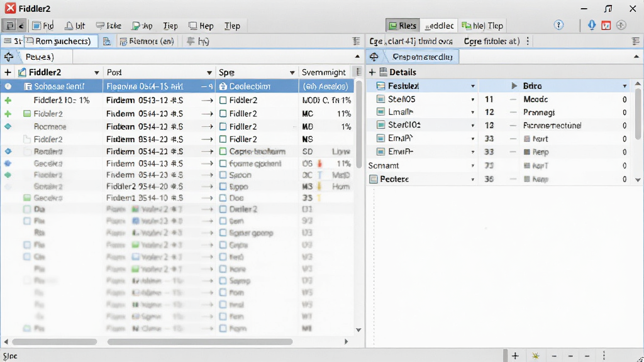
Task: Click the crosshair icon in right panel header
Action: coord(374,57)
